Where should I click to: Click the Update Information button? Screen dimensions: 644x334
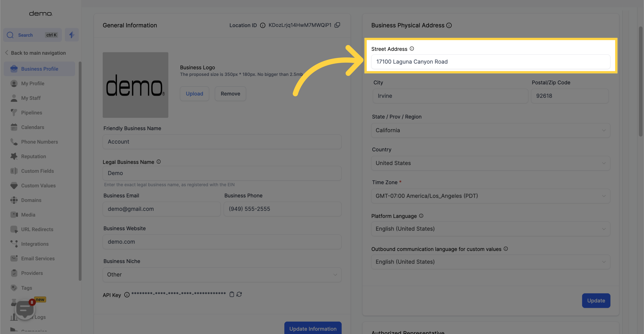click(x=313, y=328)
